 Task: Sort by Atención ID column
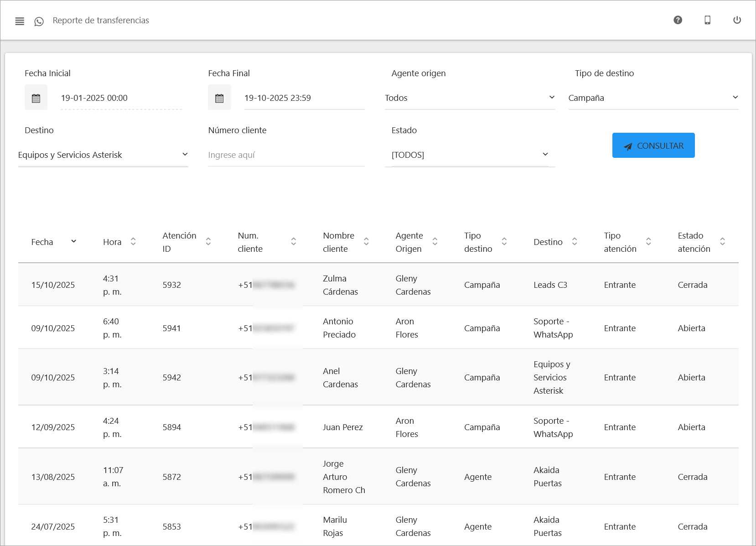point(208,242)
